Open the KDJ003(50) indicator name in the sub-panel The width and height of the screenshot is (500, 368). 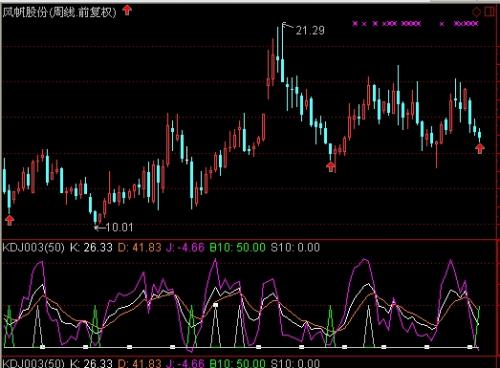[x=33, y=248]
